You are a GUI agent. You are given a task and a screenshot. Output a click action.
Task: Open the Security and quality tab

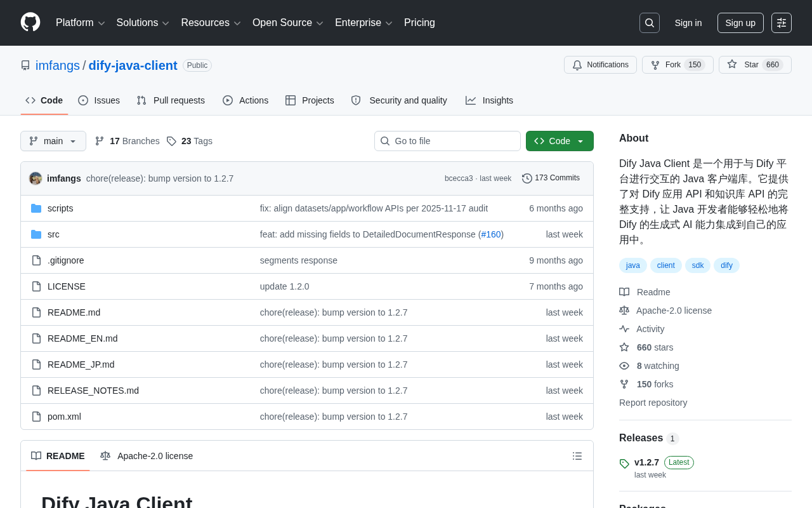tap(399, 100)
